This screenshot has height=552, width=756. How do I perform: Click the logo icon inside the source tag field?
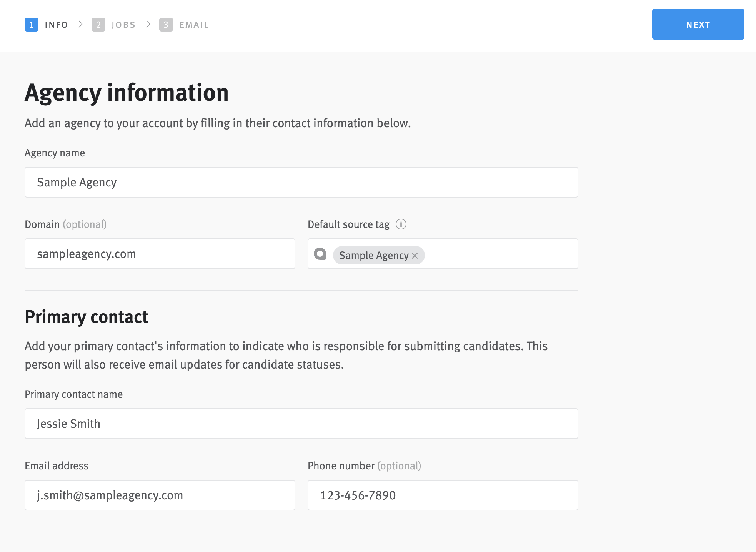click(321, 254)
